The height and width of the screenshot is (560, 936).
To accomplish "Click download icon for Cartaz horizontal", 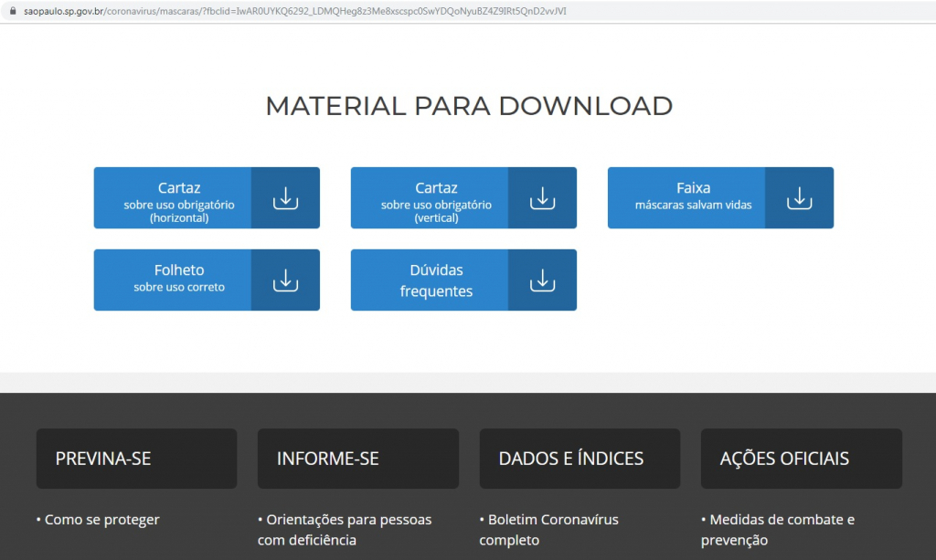I will 285,198.
